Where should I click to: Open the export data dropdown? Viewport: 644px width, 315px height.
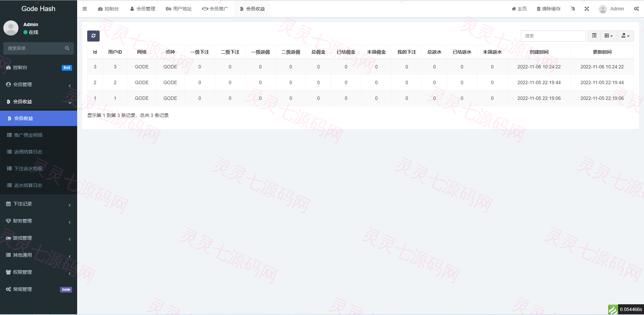625,36
